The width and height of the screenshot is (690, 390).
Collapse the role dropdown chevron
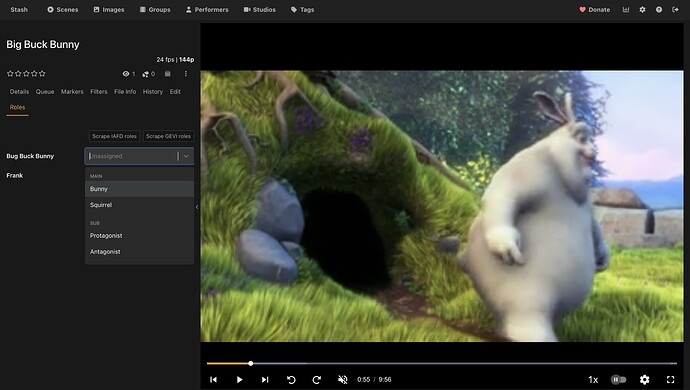click(x=186, y=156)
